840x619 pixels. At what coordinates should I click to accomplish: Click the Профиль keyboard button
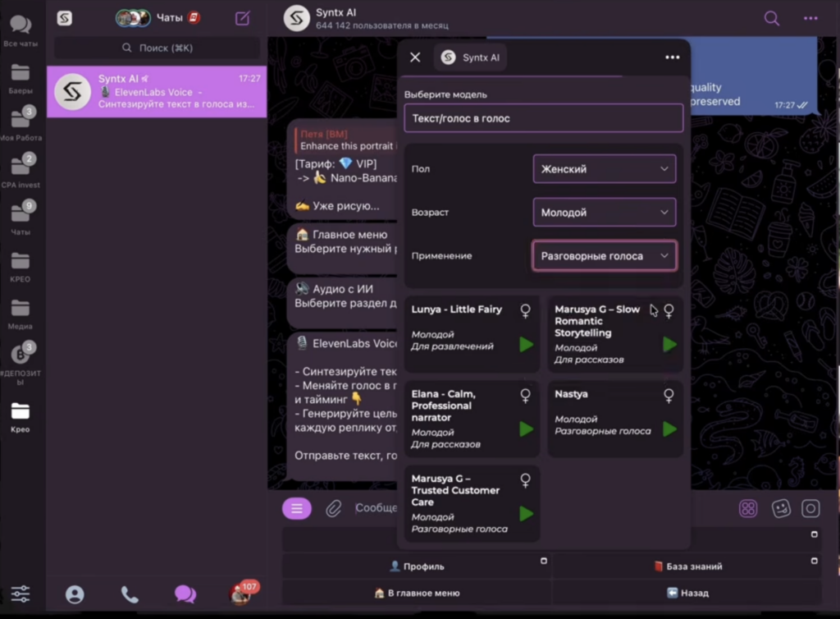click(417, 566)
